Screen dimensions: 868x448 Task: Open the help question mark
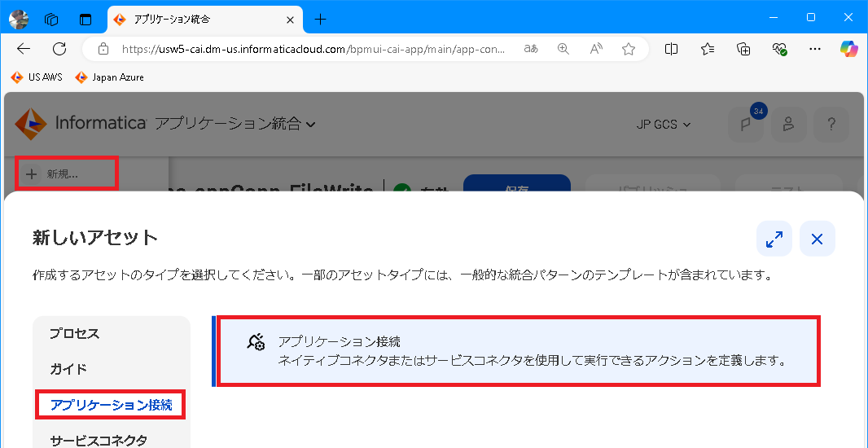point(831,124)
